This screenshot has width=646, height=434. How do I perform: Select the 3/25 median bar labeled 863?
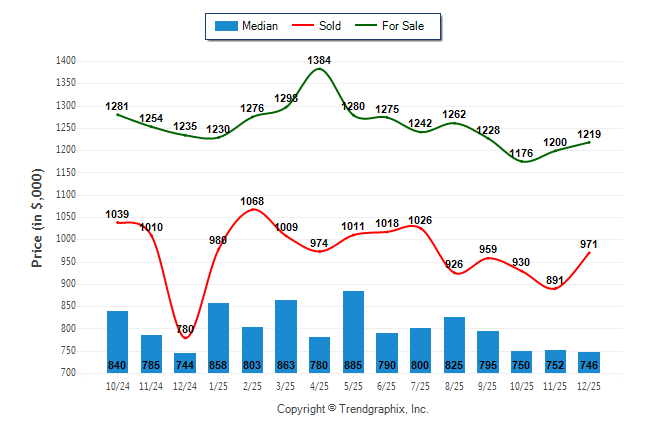point(285,336)
